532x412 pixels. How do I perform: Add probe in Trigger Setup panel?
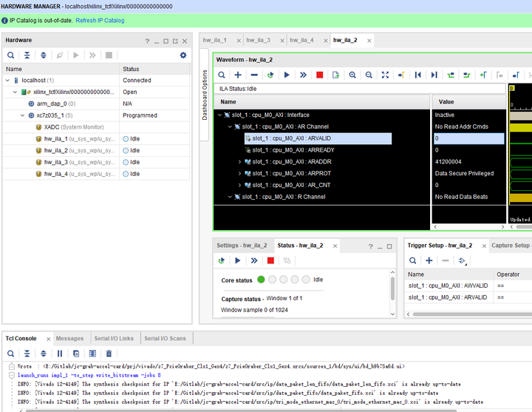coord(429,260)
